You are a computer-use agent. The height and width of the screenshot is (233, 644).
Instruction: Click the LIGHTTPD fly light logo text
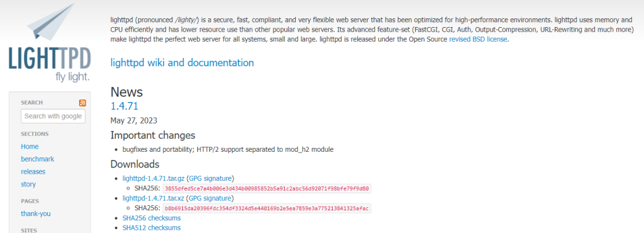coord(49,64)
